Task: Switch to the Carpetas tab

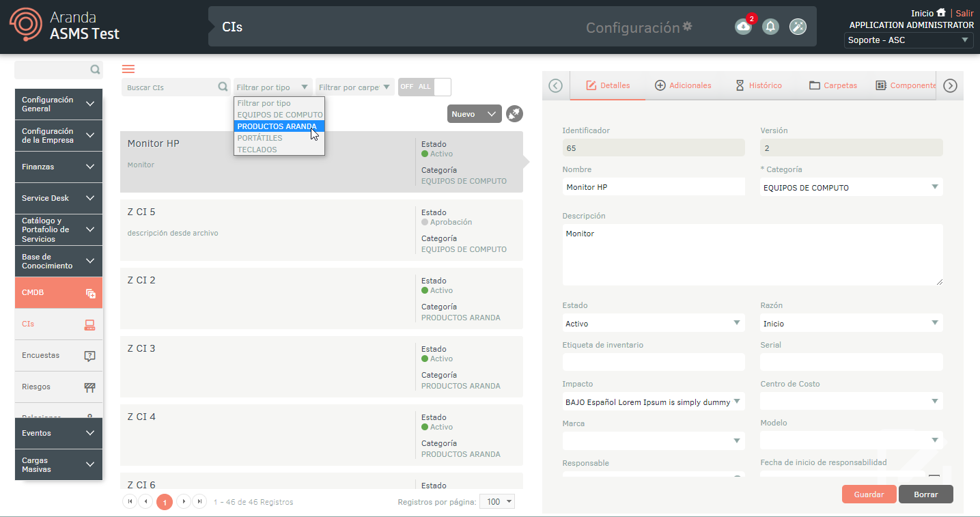Action: pyautogui.click(x=832, y=85)
